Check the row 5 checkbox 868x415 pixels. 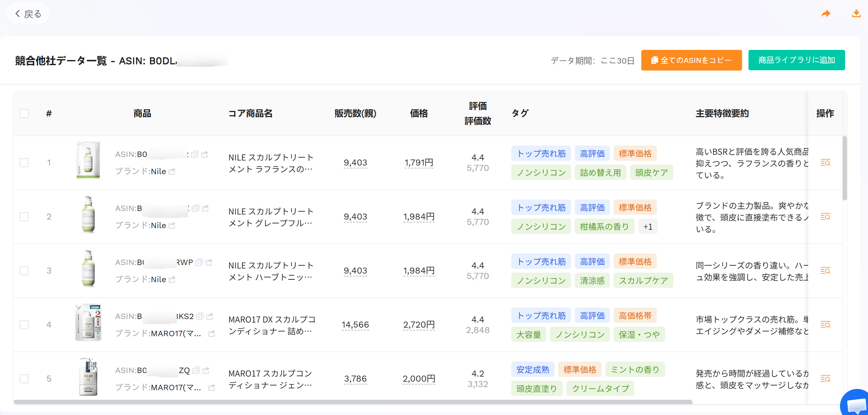click(x=24, y=379)
